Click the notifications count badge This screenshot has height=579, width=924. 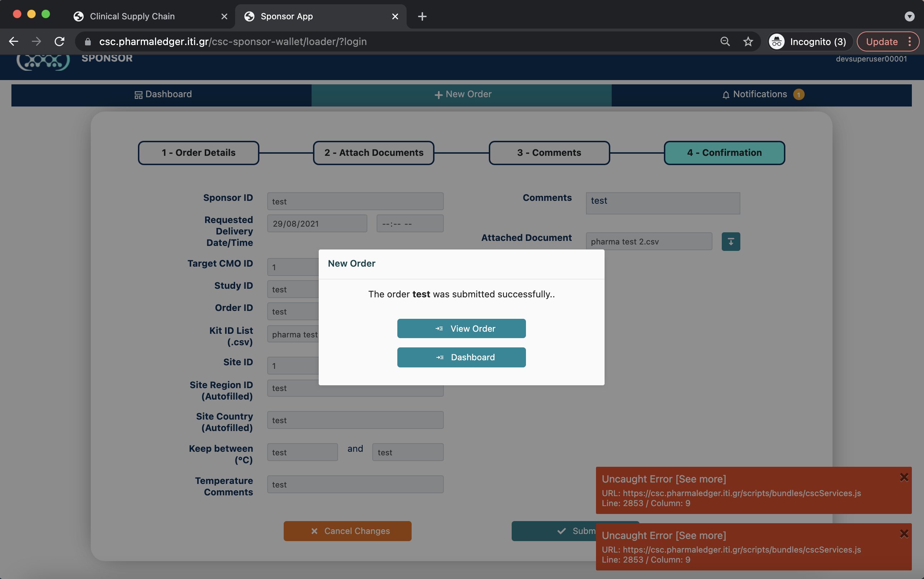tap(799, 95)
